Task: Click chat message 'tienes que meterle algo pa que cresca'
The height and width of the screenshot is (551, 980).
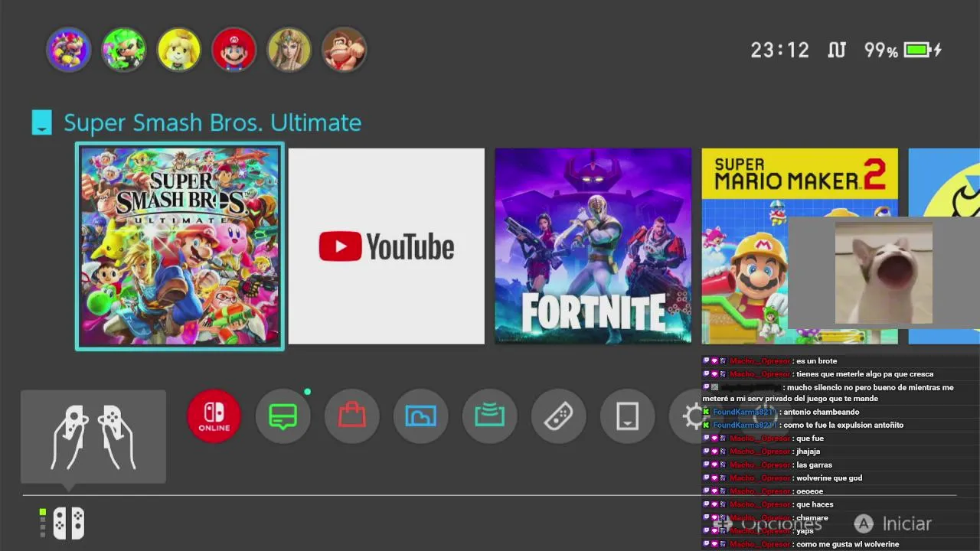Action: pos(864,374)
